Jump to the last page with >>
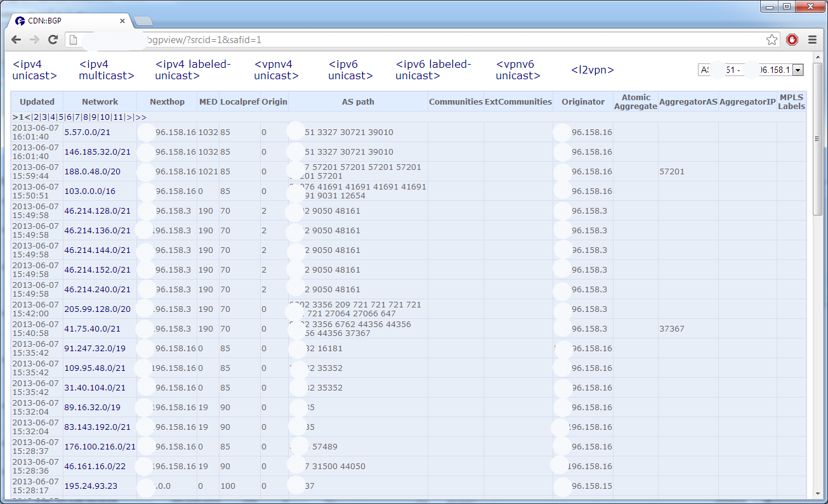Screen dimensions: 828x504 [141, 117]
